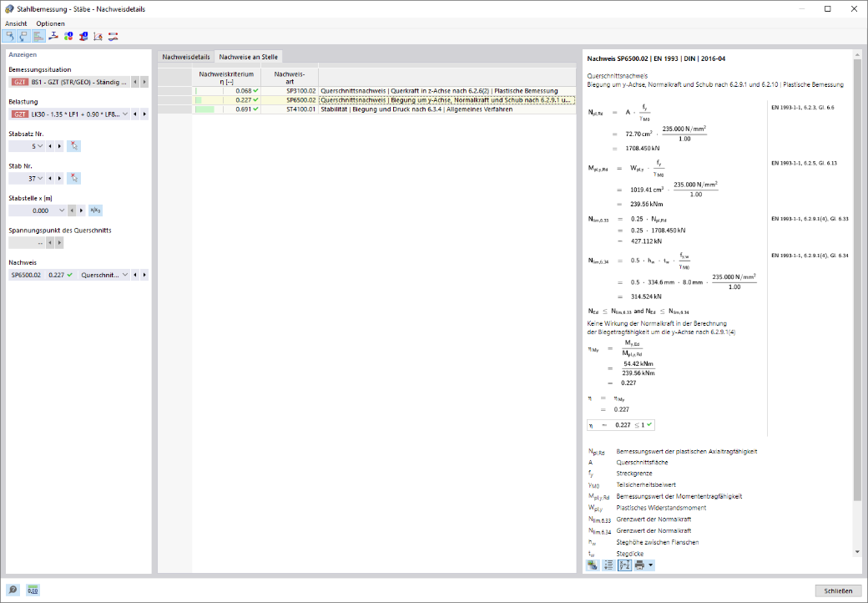868x603 pixels.
Task: Switch to the Nachweisdetails tab
Action: pyautogui.click(x=186, y=57)
